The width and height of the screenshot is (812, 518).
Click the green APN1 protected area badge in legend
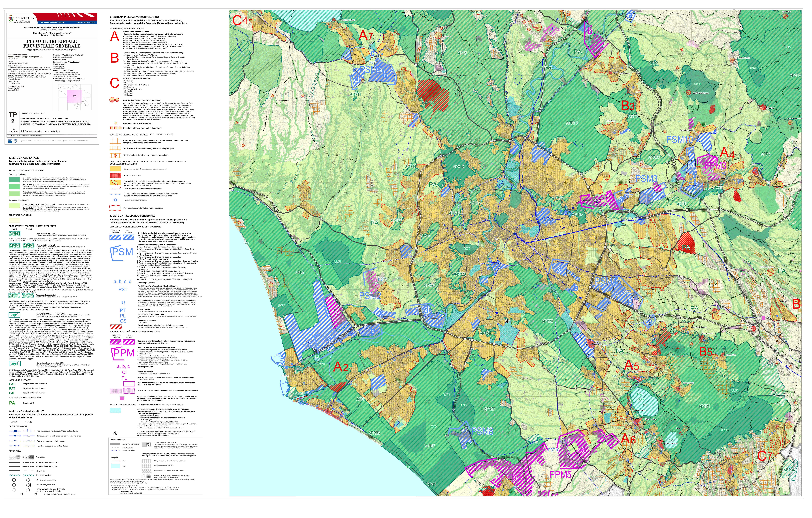(x=14, y=234)
